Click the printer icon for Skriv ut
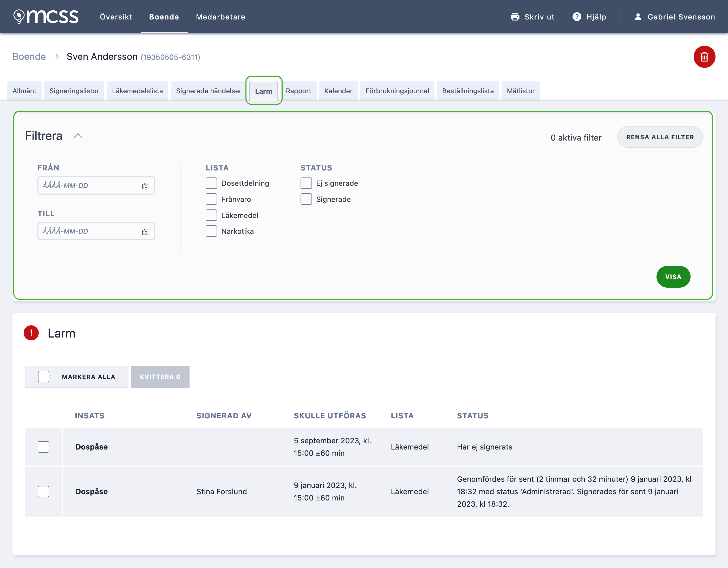The height and width of the screenshot is (568, 728). click(x=515, y=17)
